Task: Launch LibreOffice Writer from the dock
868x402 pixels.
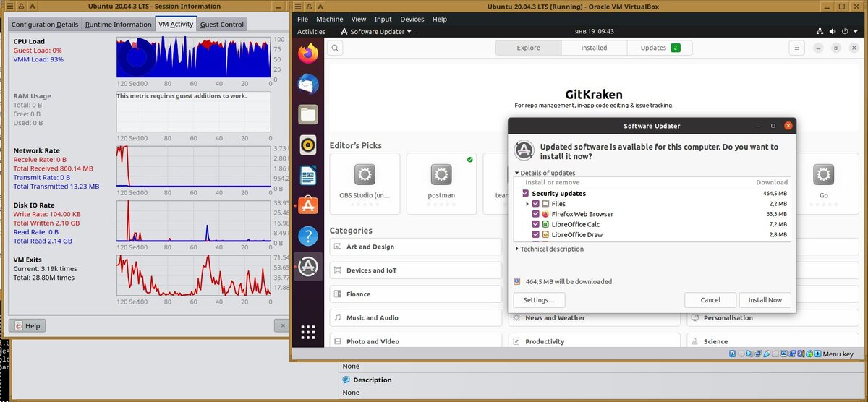Action: tap(308, 175)
